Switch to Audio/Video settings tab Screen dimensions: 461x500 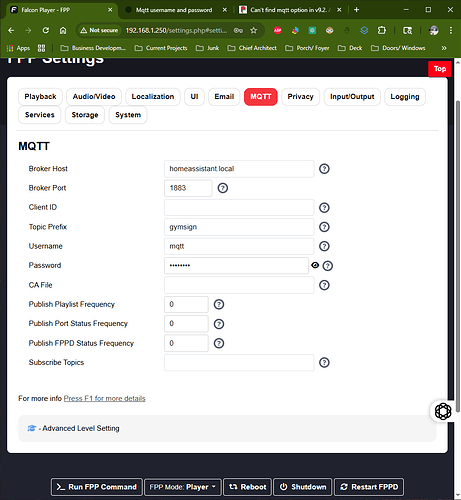pyautogui.click(x=94, y=97)
